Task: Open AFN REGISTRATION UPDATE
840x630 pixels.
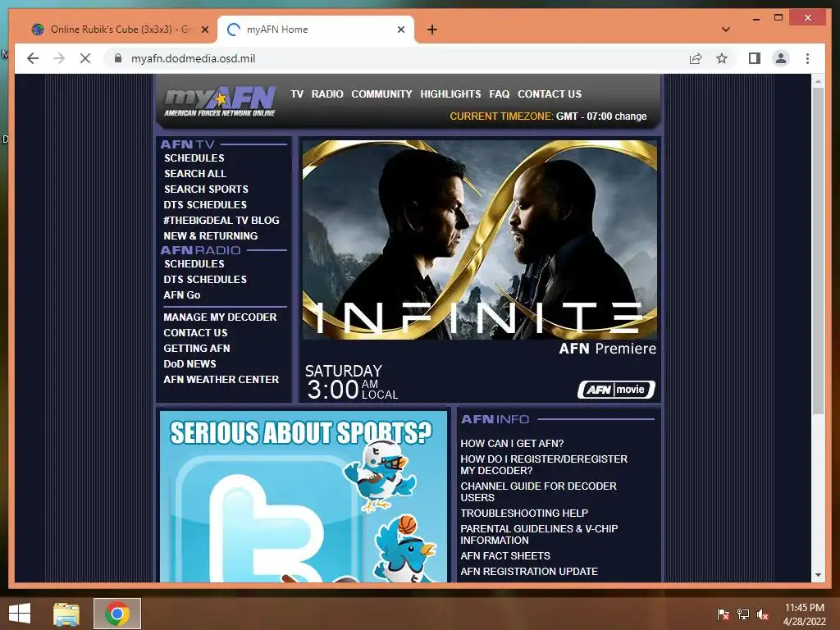Action: (x=529, y=572)
